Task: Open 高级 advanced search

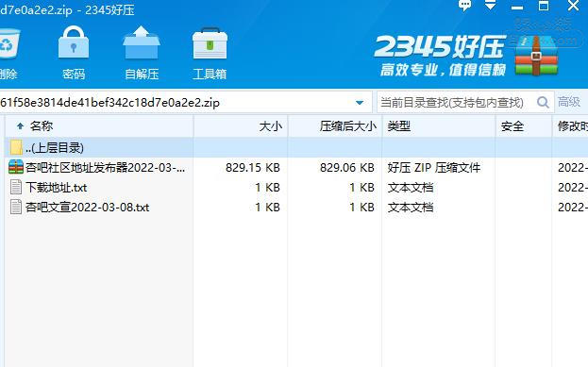Action: tap(569, 102)
